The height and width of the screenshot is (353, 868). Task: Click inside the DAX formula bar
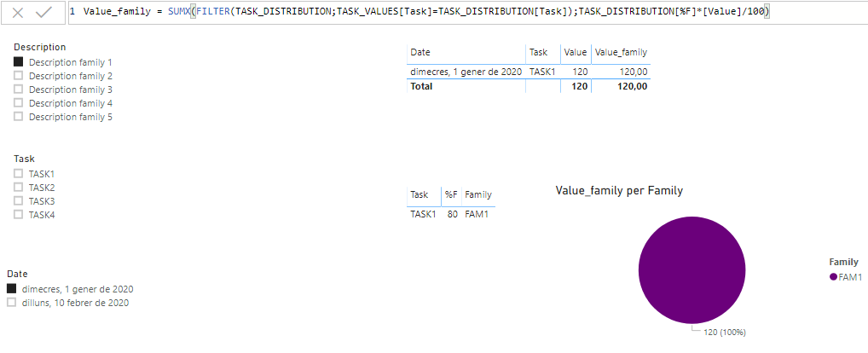468,12
